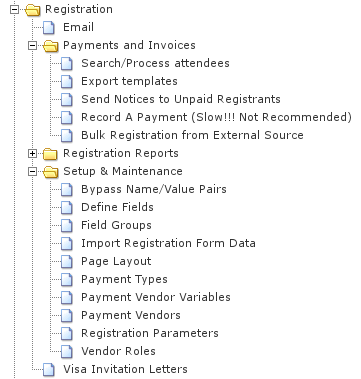Select Bypass Name/Value Pairs

(x=154, y=189)
